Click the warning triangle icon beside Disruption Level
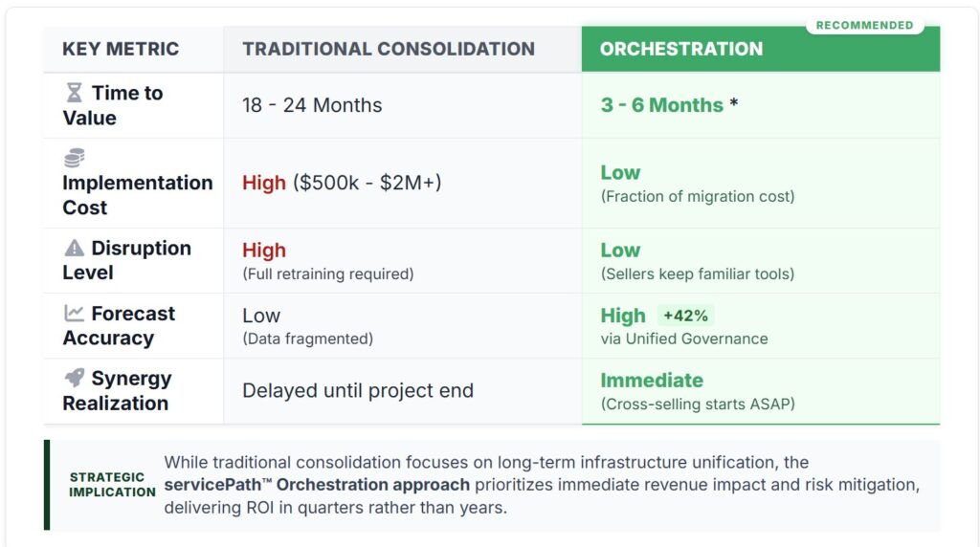This screenshot has width=980, height=547. point(74,249)
